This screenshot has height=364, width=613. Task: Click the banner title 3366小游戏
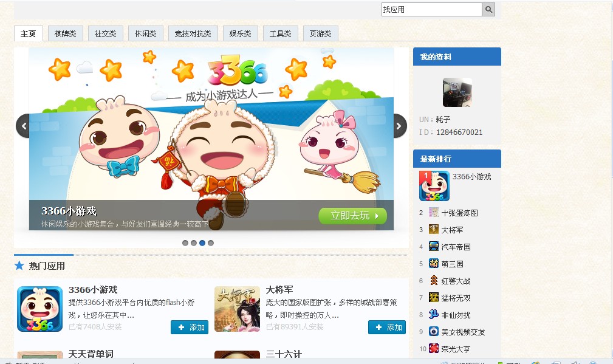tap(69, 211)
